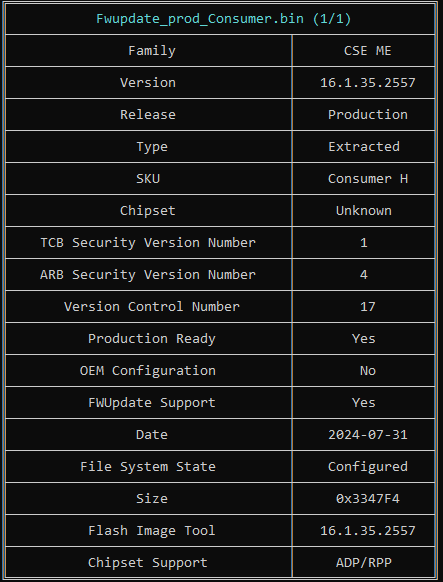The image size is (443, 582).
Task: Click the Flash Image Tool label
Action: [x=151, y=530]
